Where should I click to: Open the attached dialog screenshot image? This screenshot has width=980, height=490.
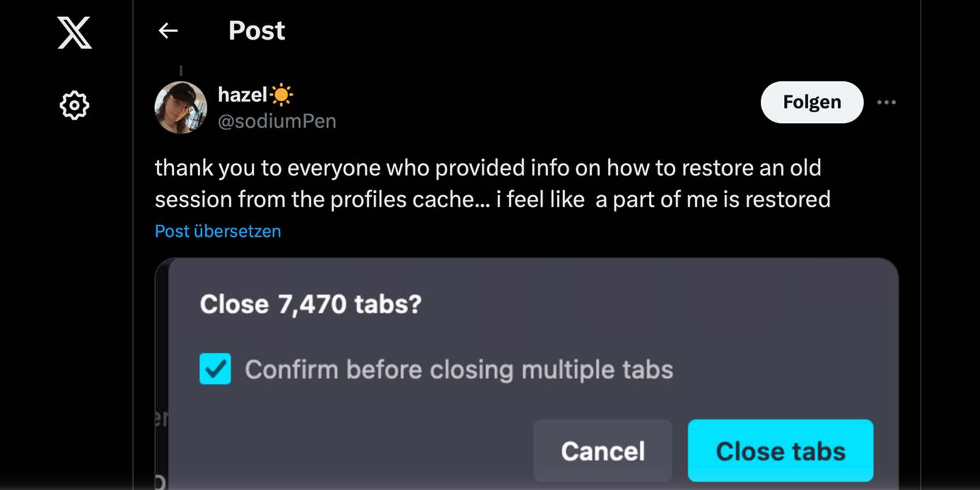526,374
